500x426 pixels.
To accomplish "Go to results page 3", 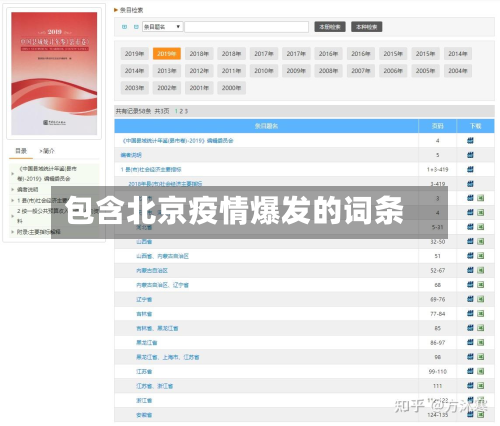I will pyautogui.click(x=186, y=111).
